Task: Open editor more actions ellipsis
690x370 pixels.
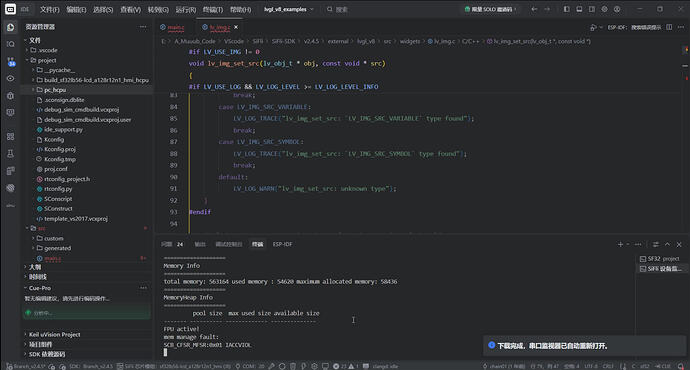Action: click(x=681, y=27)
